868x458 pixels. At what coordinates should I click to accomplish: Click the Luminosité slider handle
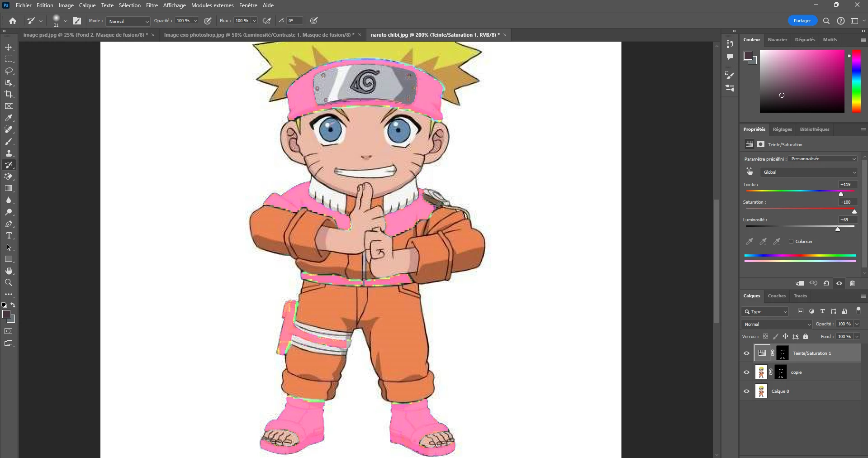[838, 229]
